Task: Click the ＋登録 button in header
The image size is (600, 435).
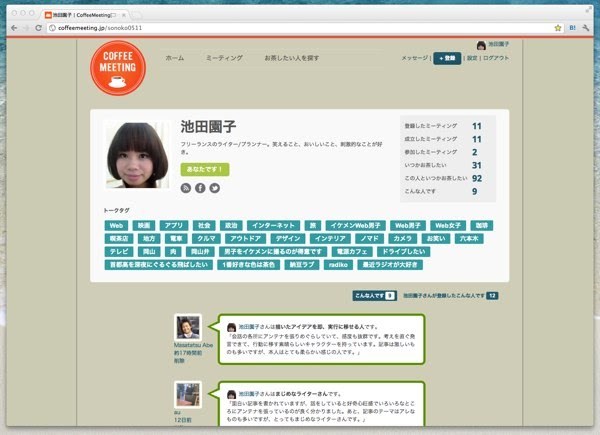Action: click(447, 59)
